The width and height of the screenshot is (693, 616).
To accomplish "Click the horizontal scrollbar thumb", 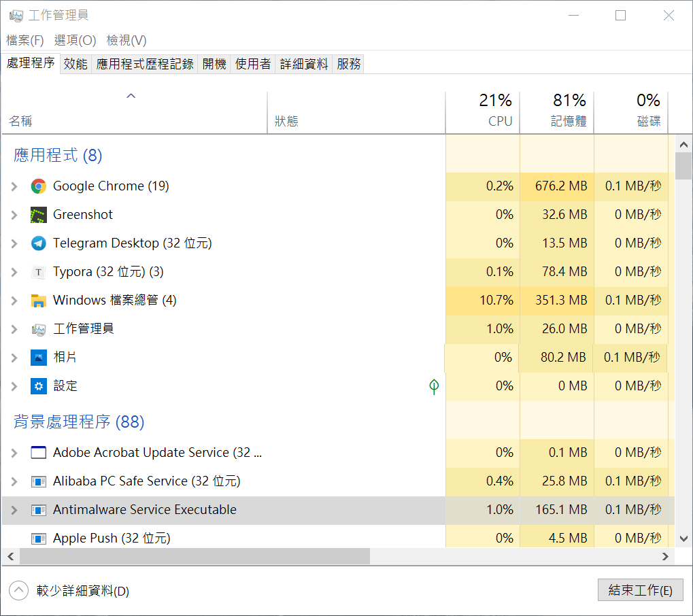I will point(195,557).
